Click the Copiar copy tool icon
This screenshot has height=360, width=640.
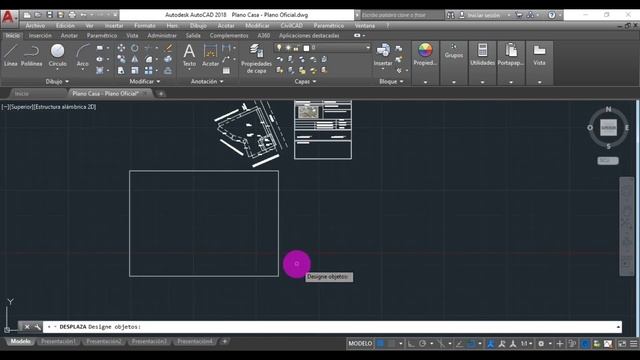[x=121, y=60]
